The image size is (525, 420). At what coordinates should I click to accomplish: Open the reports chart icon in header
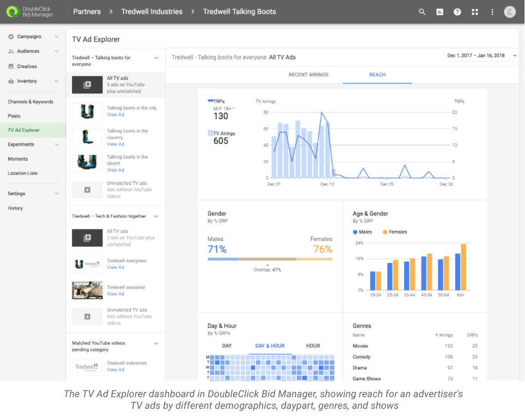click(x=440, y=12)
